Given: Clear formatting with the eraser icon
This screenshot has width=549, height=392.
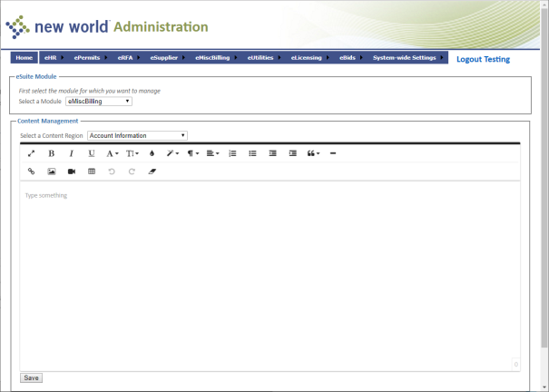Looking at the screenshot, I should [x=152, y=171].
